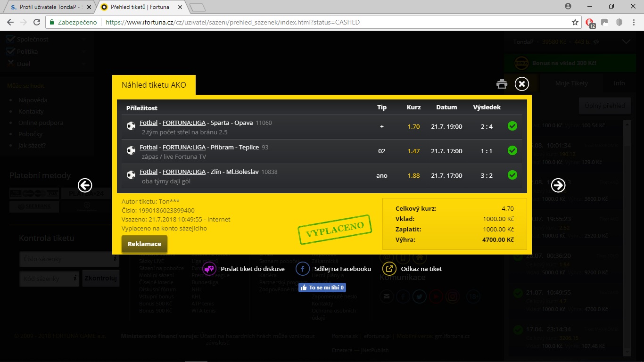
Task: Click the shield extension icon in toolbar
Action: [620, 22]
